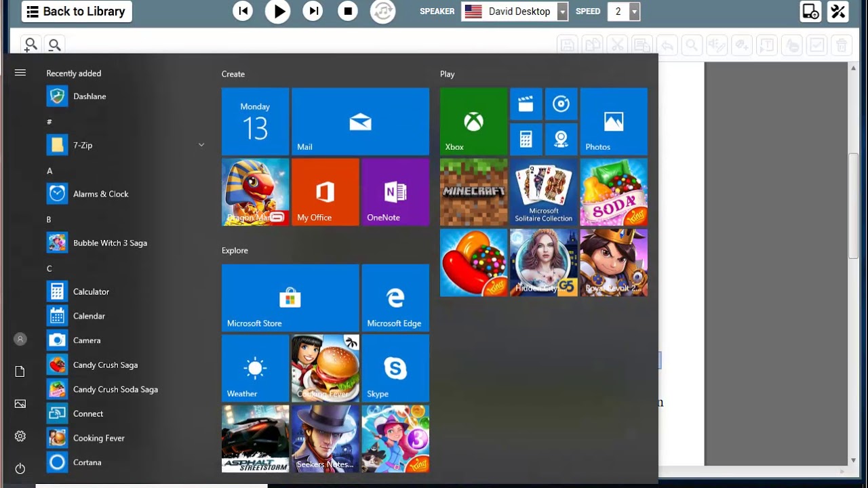Click the paste icon in the editing toolbar
The image size is (868, 488).
[x=642, y=45]
